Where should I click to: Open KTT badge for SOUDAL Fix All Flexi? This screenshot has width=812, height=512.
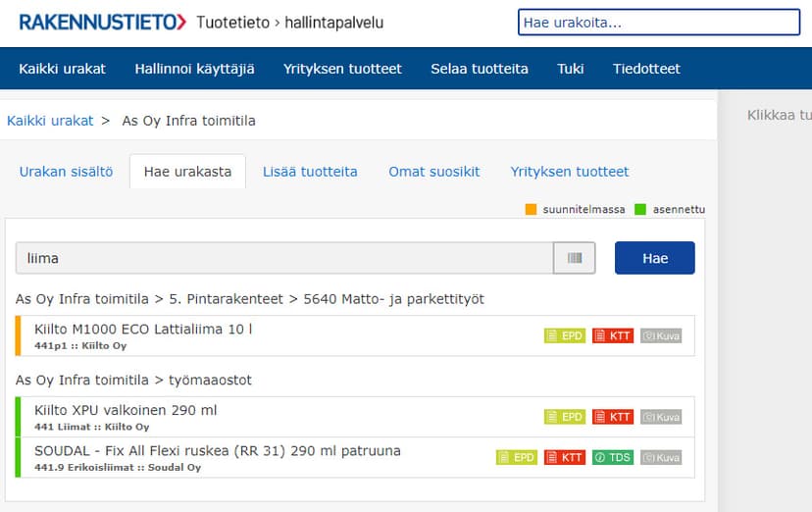pos(565,458)
